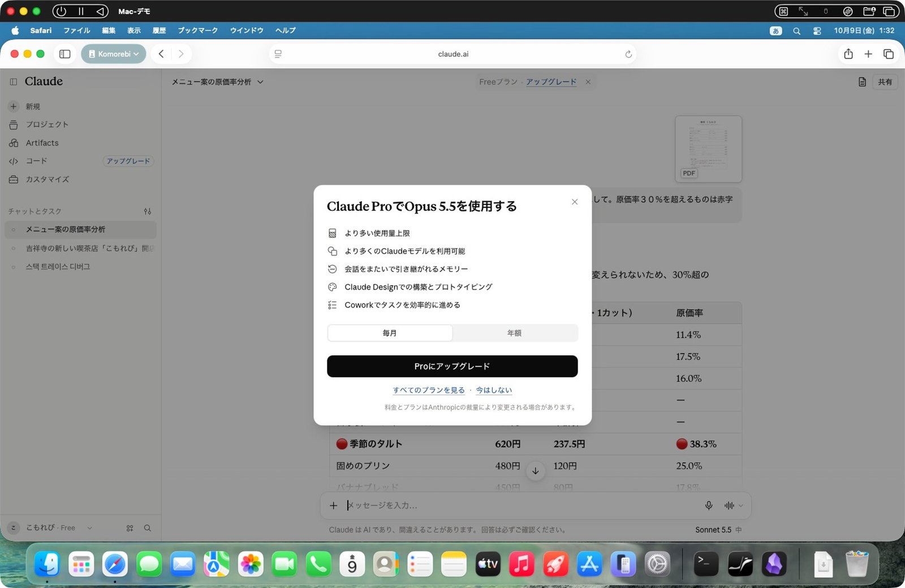Click the 今はしない link

pos(494,390)
